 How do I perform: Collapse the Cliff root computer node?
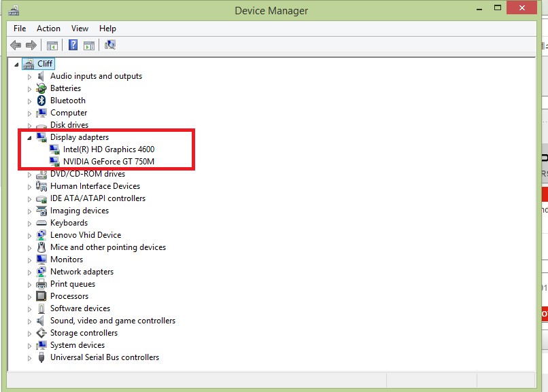pyautogui.click(x=17, y=64)
